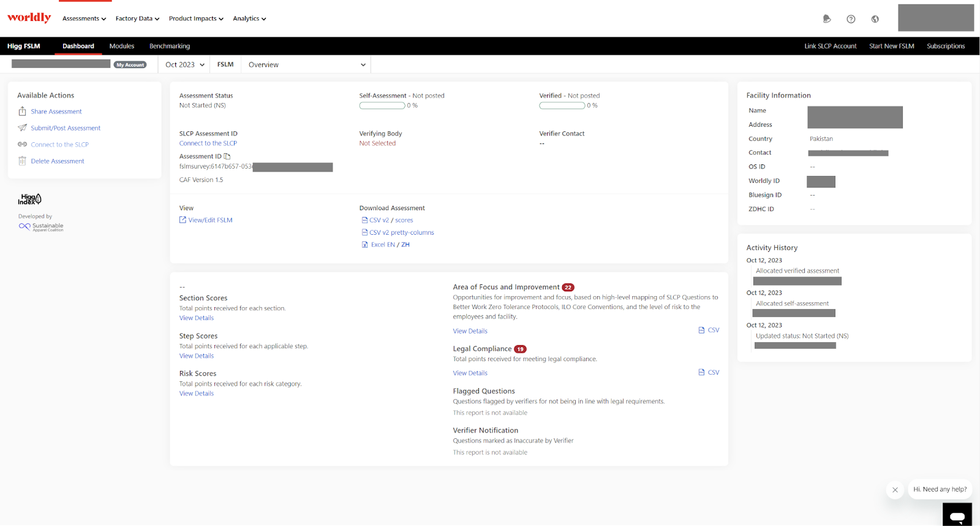This screenshot has height=526, width=980.
Task: Click the globe language icon
Action: click(875, 19)
